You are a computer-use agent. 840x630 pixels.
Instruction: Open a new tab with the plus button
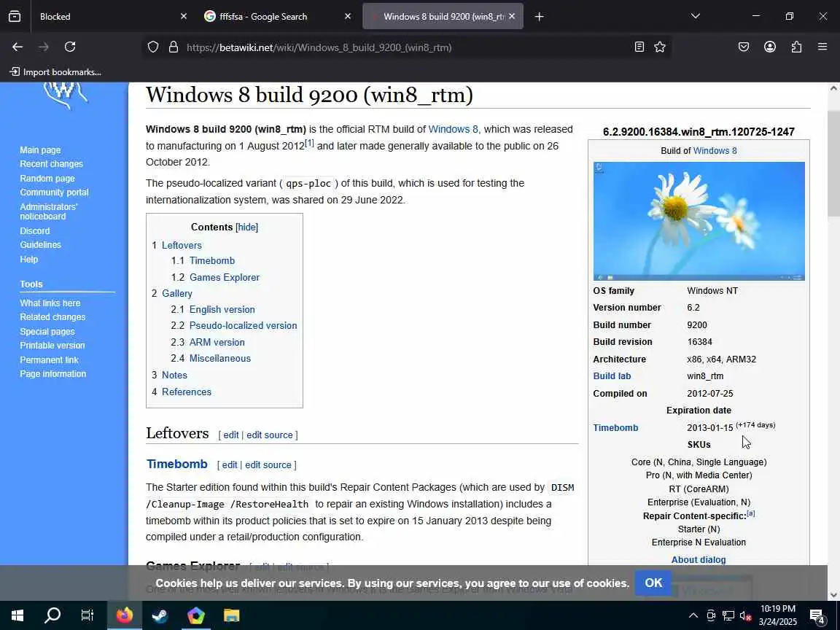tap(540, 17)
